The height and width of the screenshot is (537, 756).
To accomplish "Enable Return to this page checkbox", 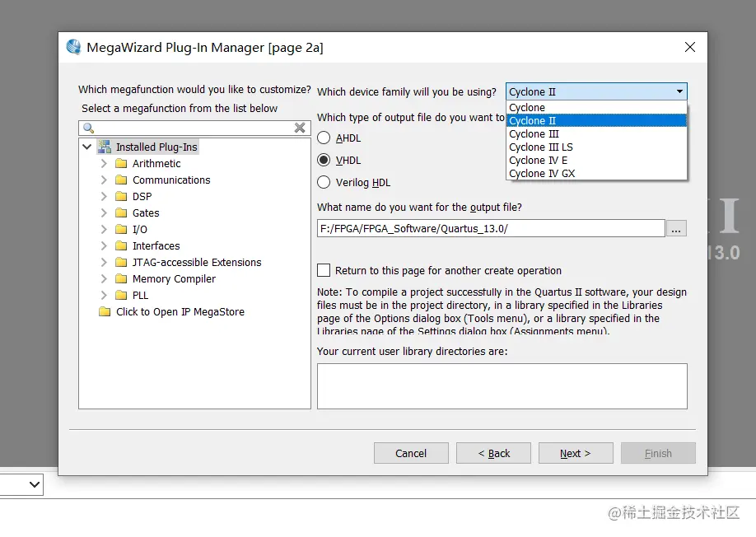I will point(324,270).
